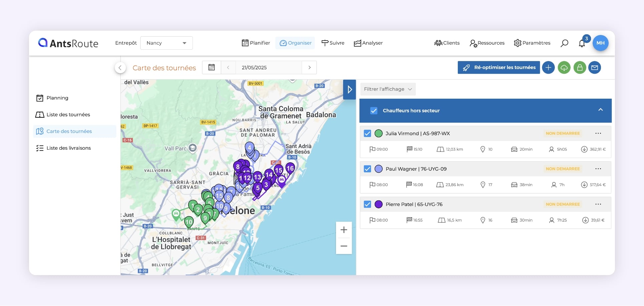Click the green cloud upload icon
Viewport: 644px width, 306px height.
(564, 68)
